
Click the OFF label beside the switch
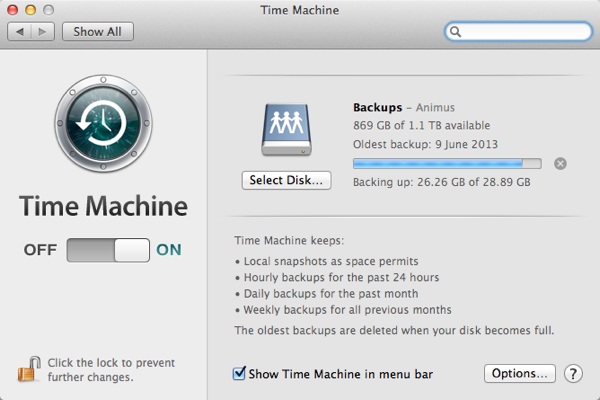click(x=40, y=250)
